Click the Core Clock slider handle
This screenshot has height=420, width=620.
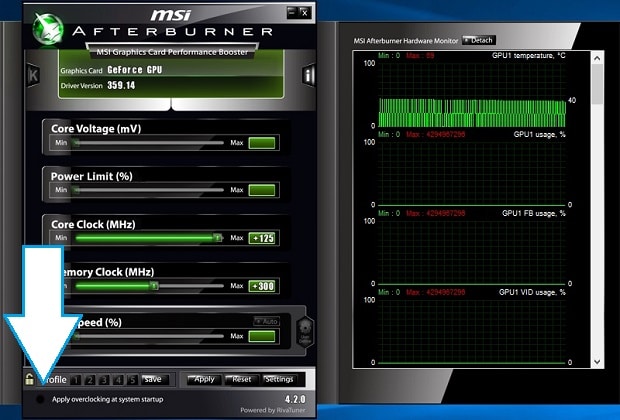pyautogui.click(x=217, y=238)
